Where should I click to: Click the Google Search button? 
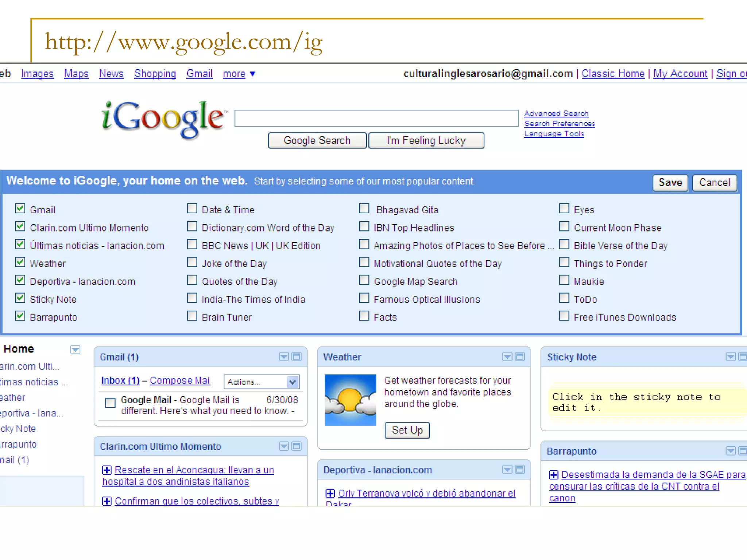tap(317, 140)
